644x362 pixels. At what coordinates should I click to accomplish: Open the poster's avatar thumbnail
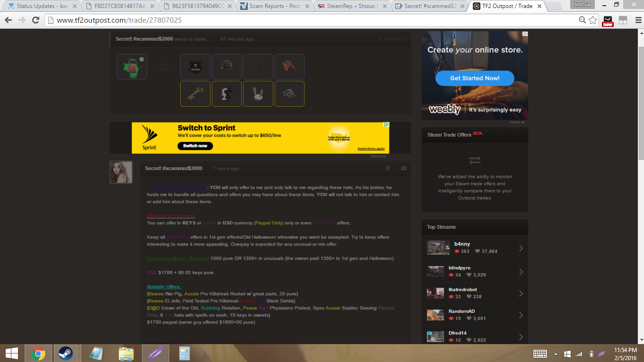coord(121,172)
